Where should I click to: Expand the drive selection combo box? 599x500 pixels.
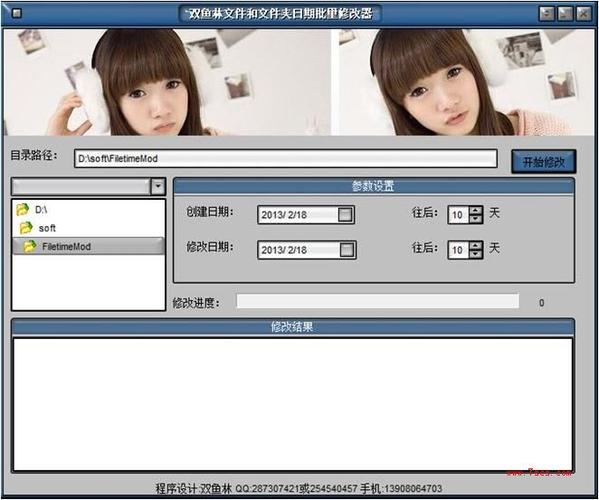[158, 186]
